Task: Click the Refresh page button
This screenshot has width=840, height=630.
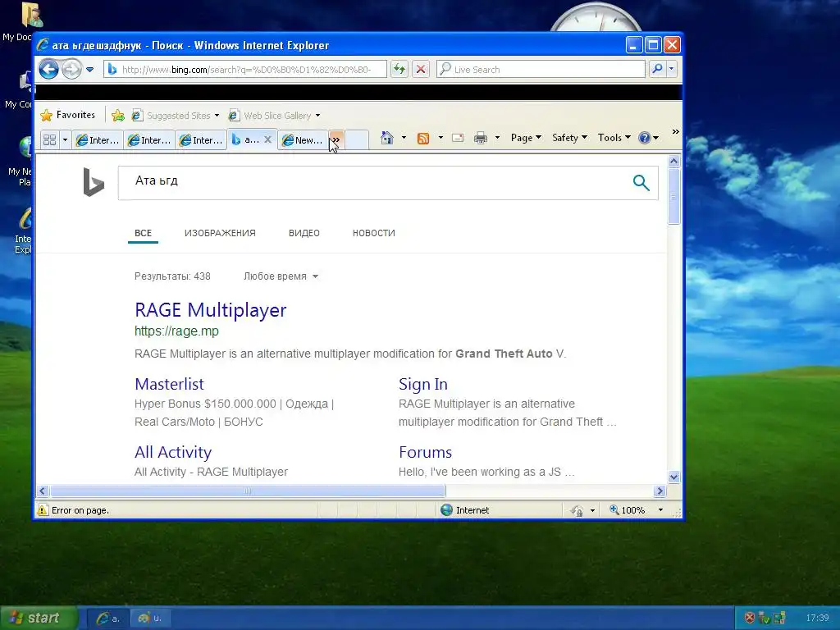Action: (399, 69)
